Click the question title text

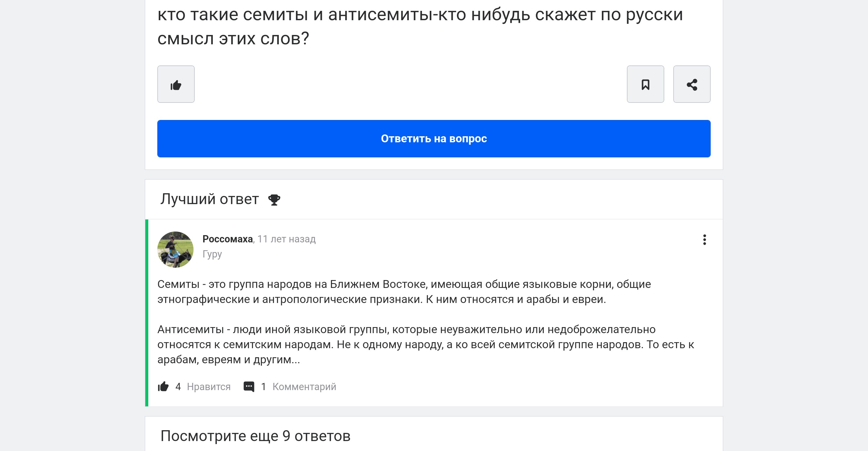point(420,26)
